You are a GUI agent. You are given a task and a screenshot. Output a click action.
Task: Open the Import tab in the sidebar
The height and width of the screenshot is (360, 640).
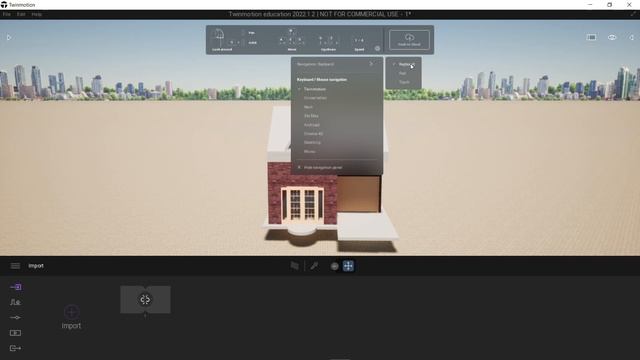(x=16, y=287)
